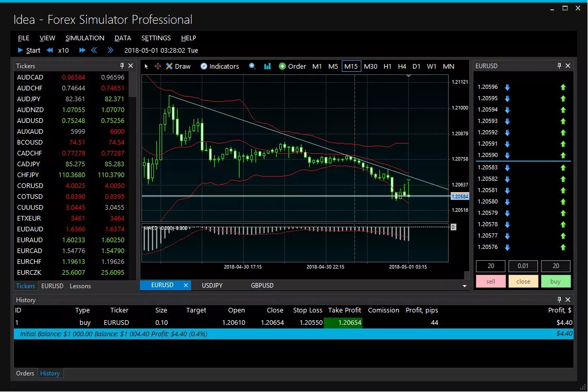
Task: Edit the value field above buy
Action: 556,266
